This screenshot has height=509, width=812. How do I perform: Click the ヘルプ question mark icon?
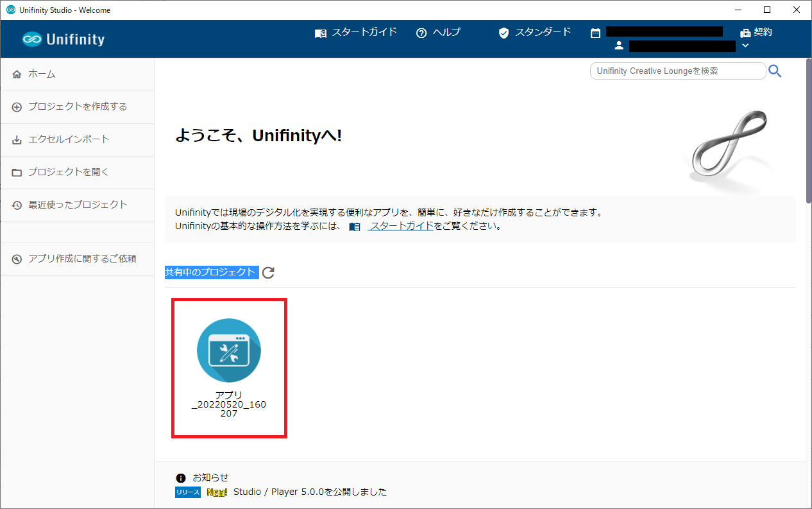pyautogui.click(x=421, y=33)
